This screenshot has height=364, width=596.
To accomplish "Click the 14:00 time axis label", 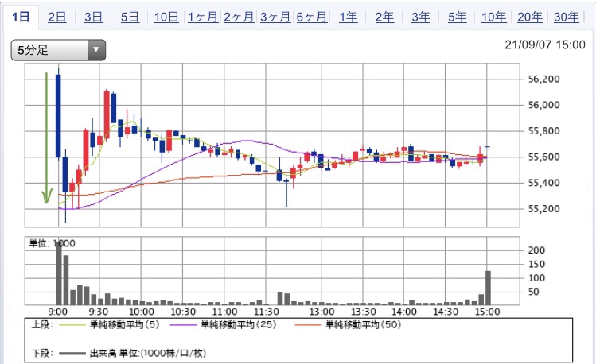I will coord(404,312).
